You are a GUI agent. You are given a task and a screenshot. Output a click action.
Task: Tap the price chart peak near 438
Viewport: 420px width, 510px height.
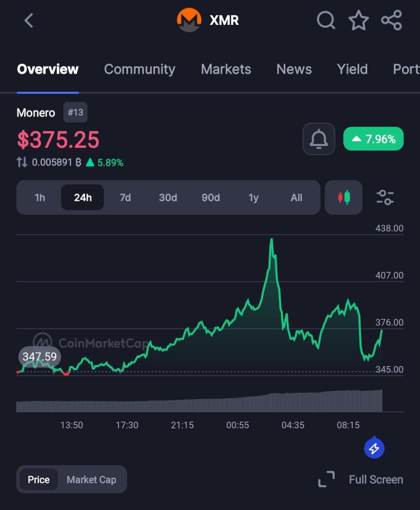272,240
